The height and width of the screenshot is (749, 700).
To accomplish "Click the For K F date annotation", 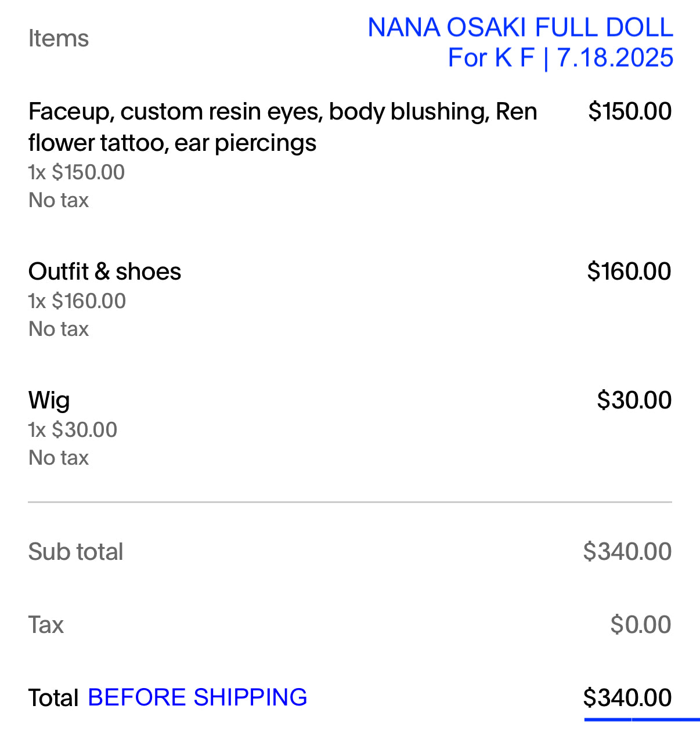I will pos(560,58).
